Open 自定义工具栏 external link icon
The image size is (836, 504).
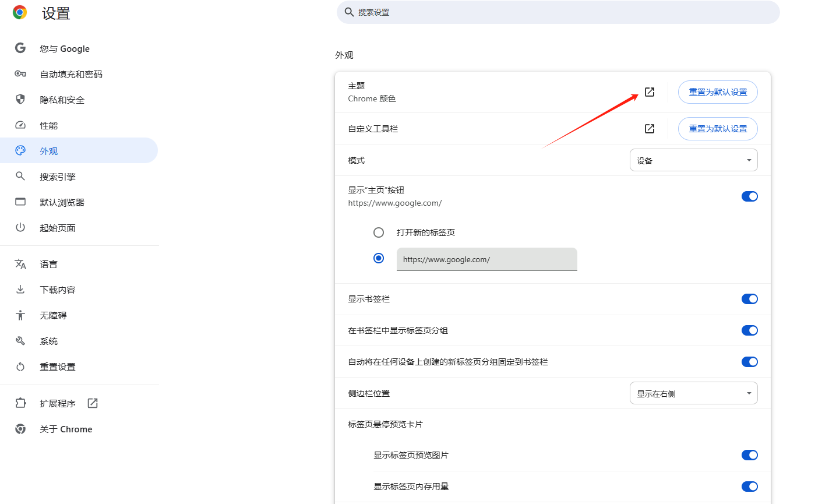(x=650, y=129)
